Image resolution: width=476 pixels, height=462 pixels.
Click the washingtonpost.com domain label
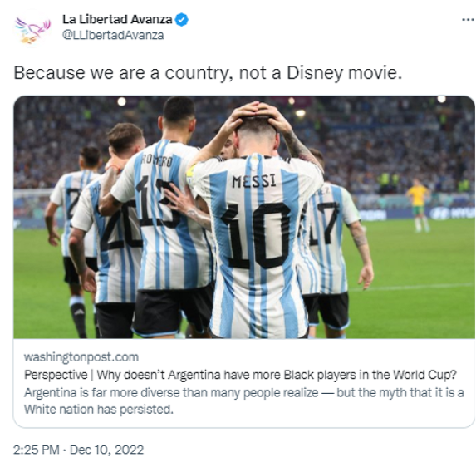(81, 357)
